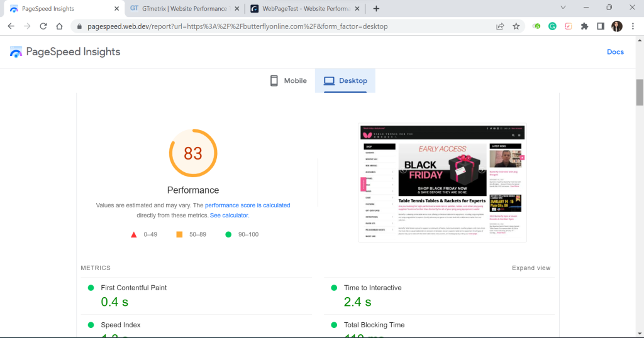This screenshot has width=644, height=338.
Task: Click the green circle 90–100 legend icon
Action: (228, 234)
